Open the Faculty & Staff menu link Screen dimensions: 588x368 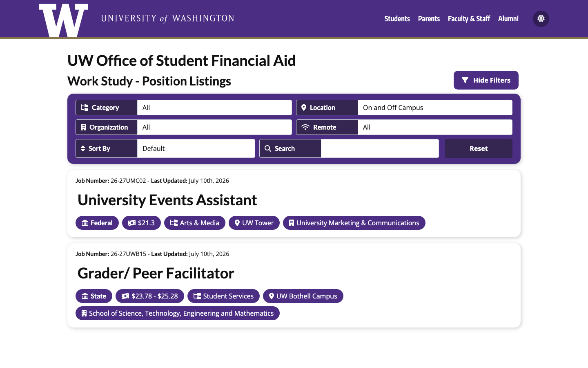point(469,19)
